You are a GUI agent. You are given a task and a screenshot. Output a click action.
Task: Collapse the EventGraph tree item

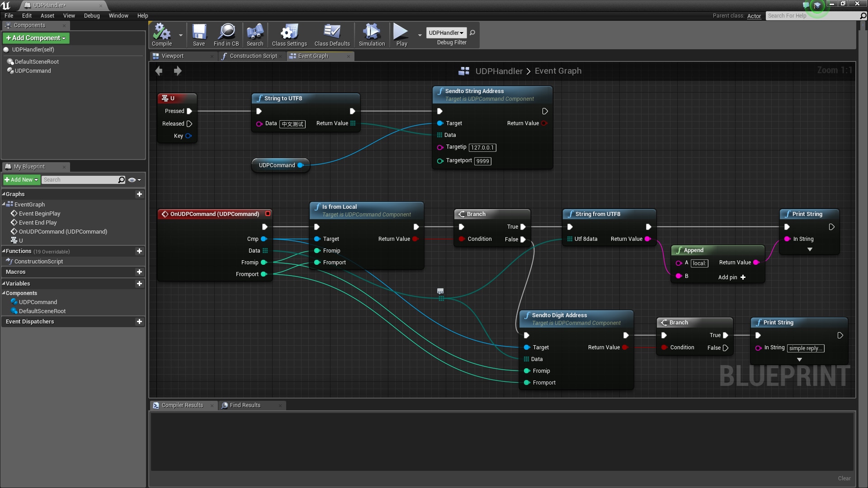[4, 204]
